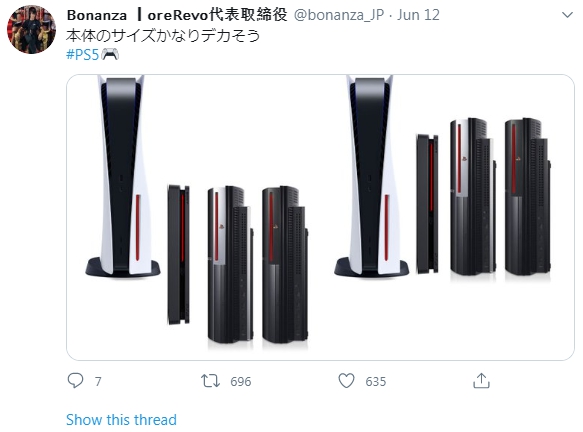Open the right console comparison image
This screenshot has height=432, width=583.
448,217
